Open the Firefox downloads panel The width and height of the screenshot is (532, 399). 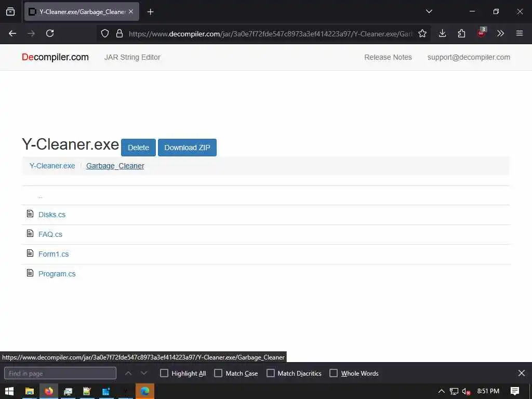442,33
